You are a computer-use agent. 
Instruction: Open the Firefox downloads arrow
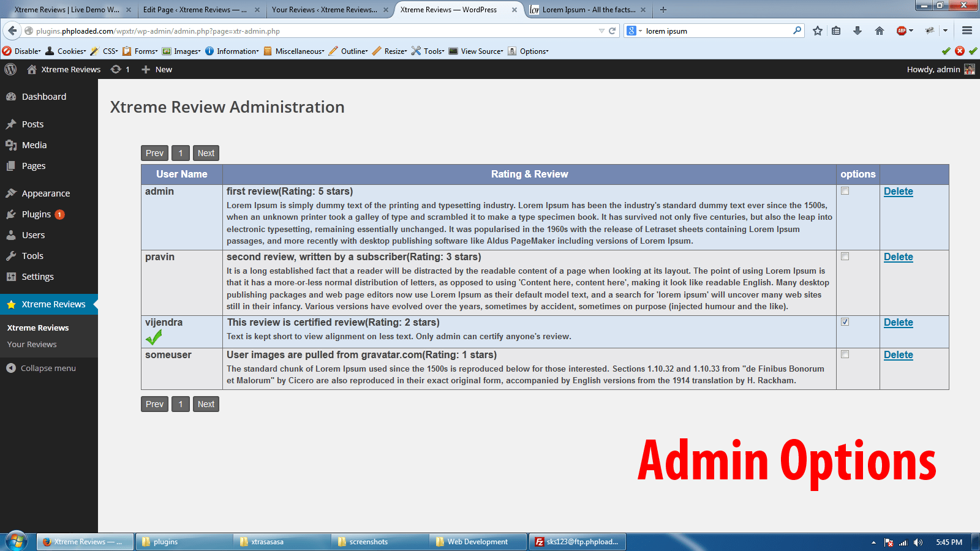pos(858,31)
